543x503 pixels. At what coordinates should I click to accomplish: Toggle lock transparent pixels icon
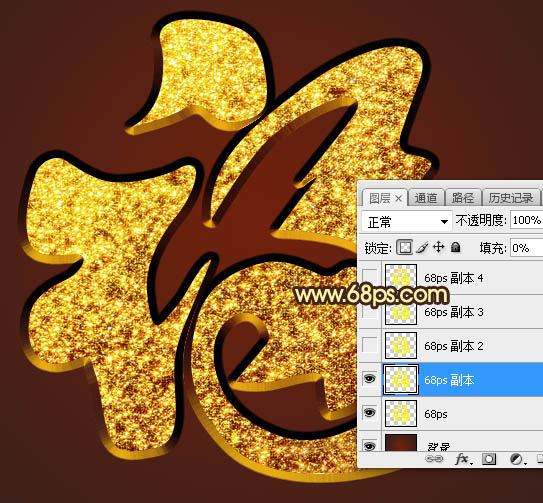[404, 247]
